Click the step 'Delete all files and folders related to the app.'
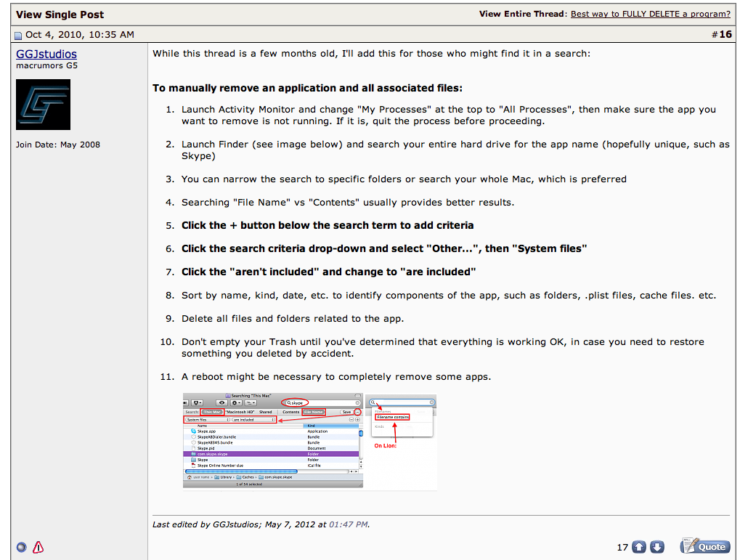 (293, 319)
